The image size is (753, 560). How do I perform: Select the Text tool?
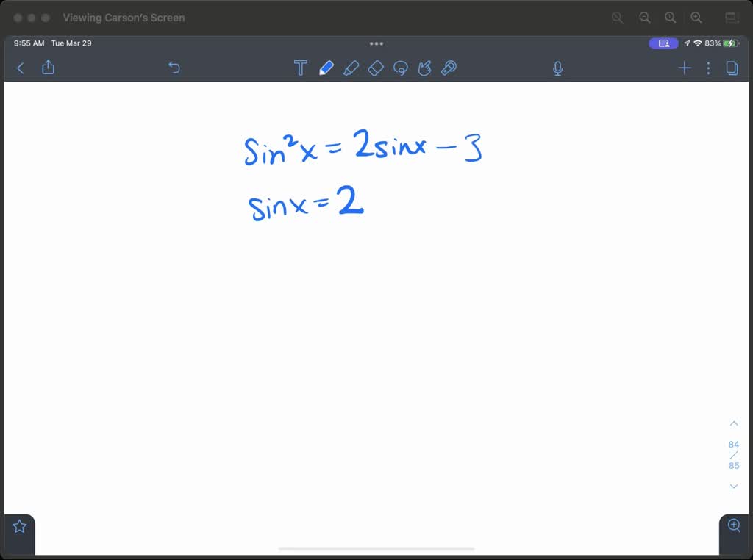click(x=301, y=68)
